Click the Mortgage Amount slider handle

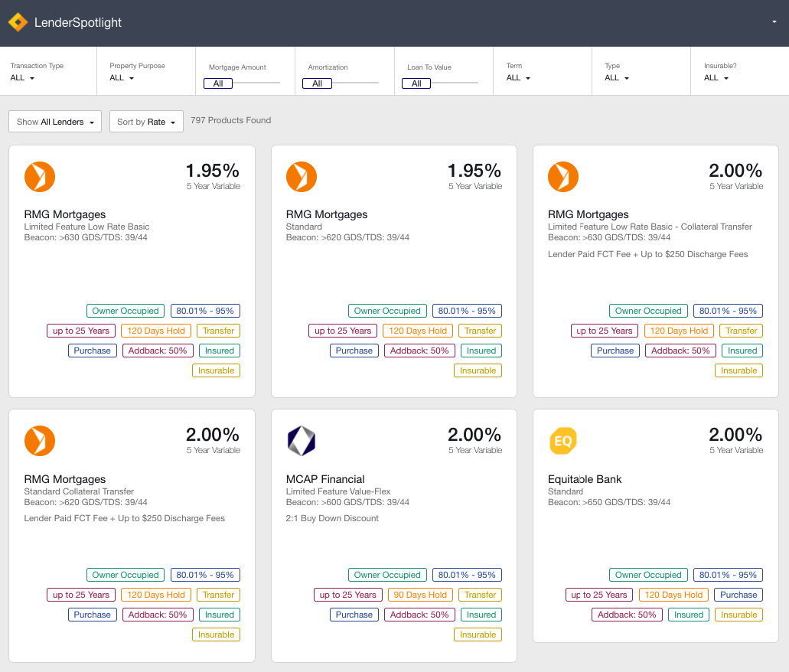click(218, 83)
